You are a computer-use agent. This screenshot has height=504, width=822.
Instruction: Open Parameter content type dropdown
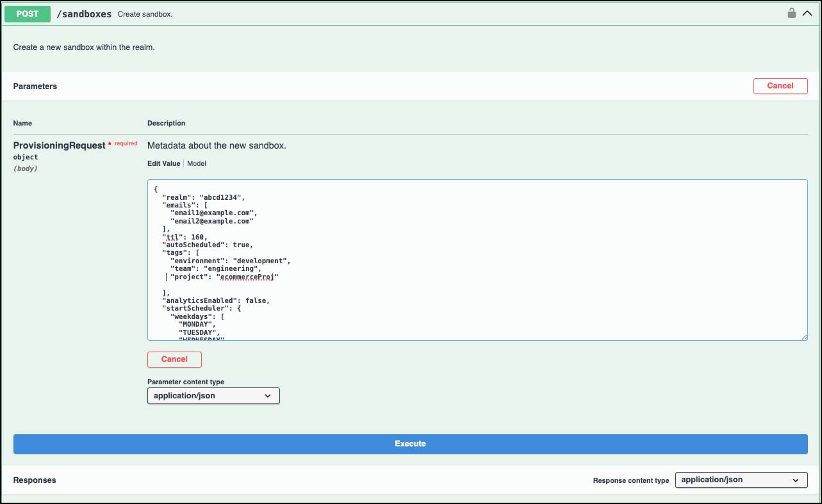[x=213, y=396]
